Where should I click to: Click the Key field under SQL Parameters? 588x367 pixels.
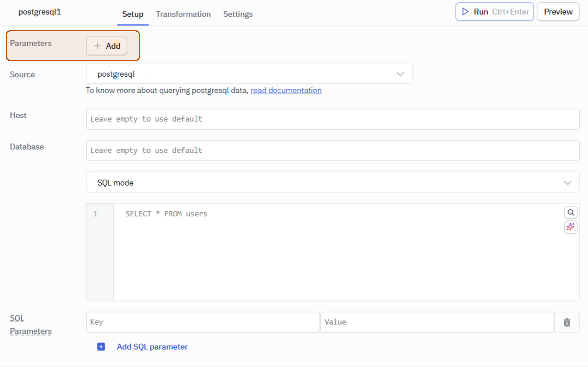pyautogui.click(x=203, y=322)
